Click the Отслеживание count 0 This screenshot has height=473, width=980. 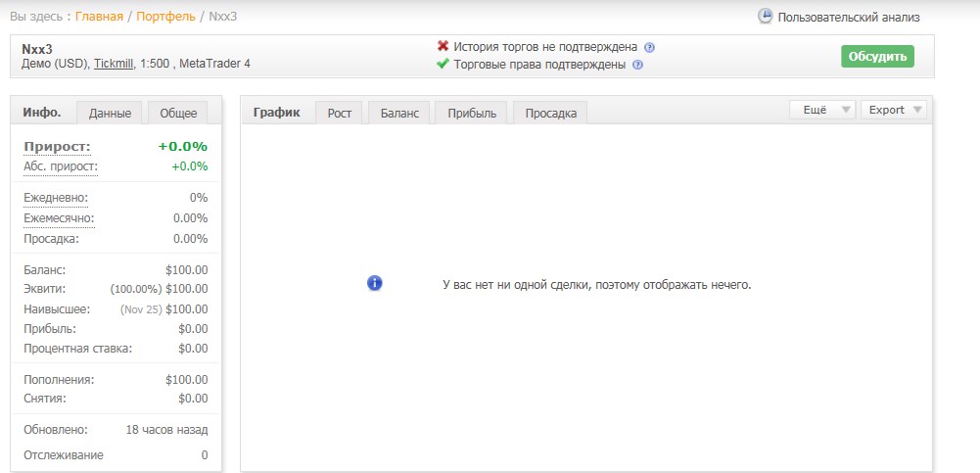(205, 454)
